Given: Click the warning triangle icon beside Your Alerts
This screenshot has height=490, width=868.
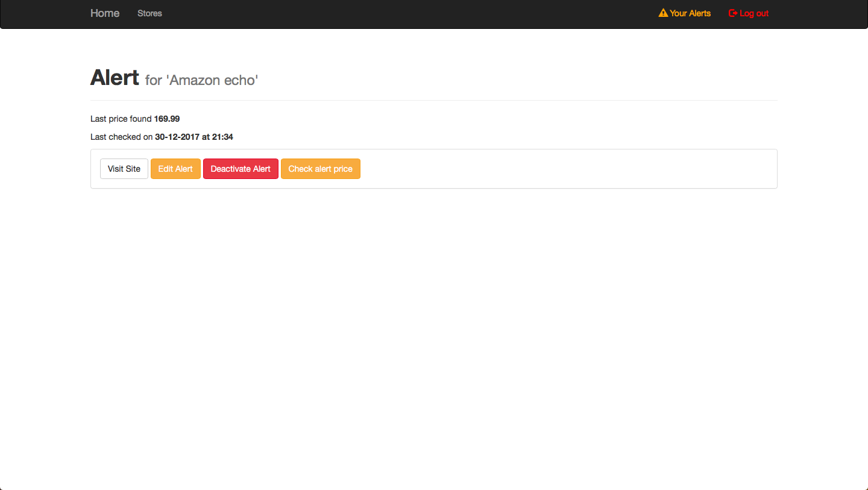Looking at the screenshot, I should point(662,12).
